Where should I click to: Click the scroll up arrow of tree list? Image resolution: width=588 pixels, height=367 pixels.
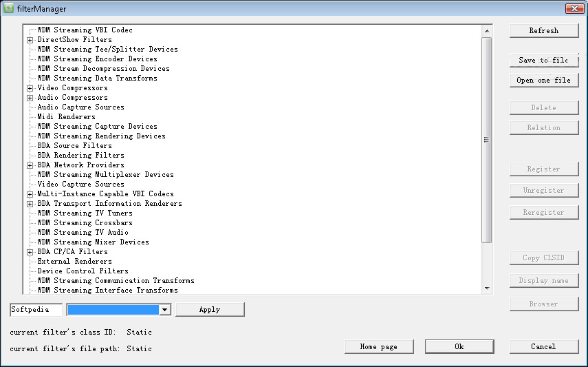pyautogui.click(x=487, y=31)
